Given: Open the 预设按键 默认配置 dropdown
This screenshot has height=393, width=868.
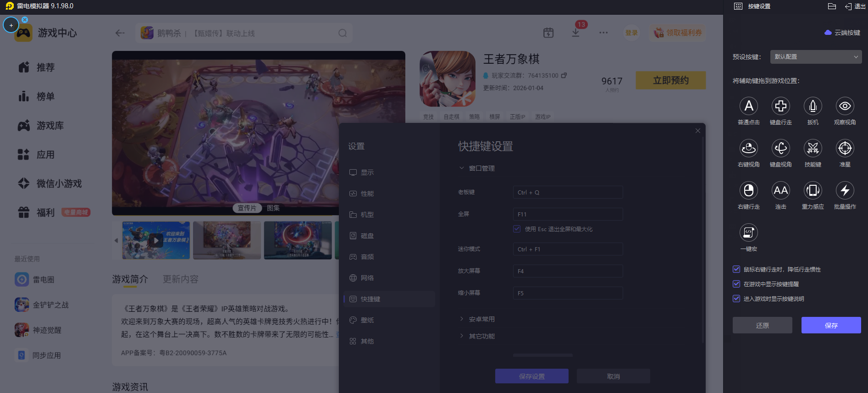Looking at the screenshot, I should (x=816, y=57).
